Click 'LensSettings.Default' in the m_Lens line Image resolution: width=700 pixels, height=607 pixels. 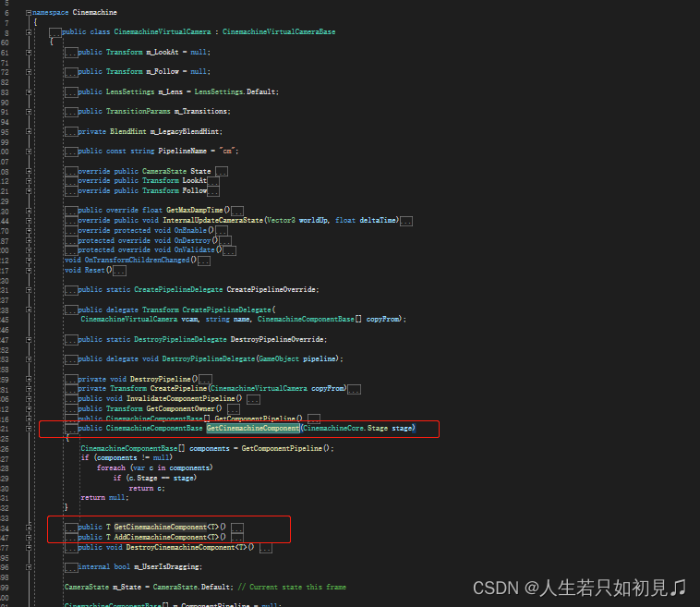(235, 91)
